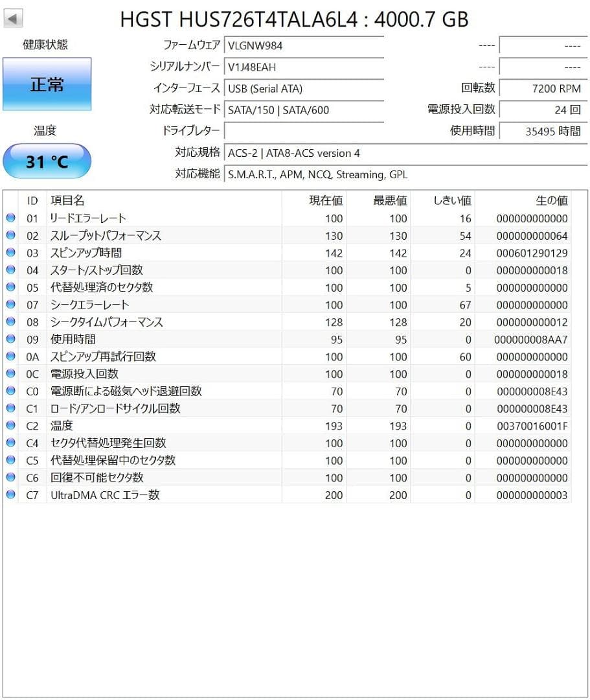Select the ロード/アンロードサイクル回数 attribute name

click(115, 408)
